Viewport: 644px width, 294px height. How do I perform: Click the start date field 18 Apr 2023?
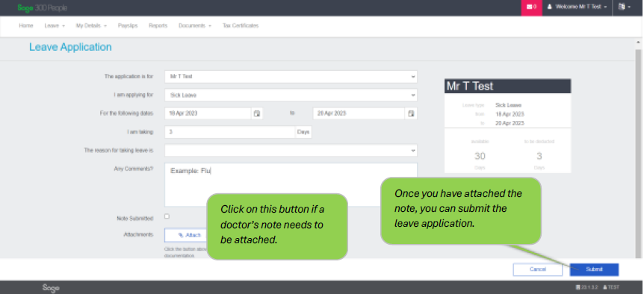click(208, 113)
